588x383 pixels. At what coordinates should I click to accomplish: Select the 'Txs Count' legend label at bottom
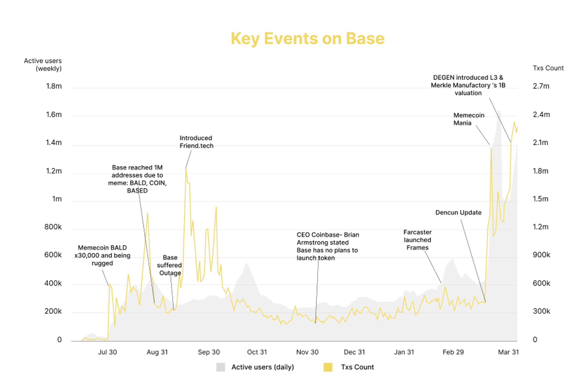[x=357, y=367]
